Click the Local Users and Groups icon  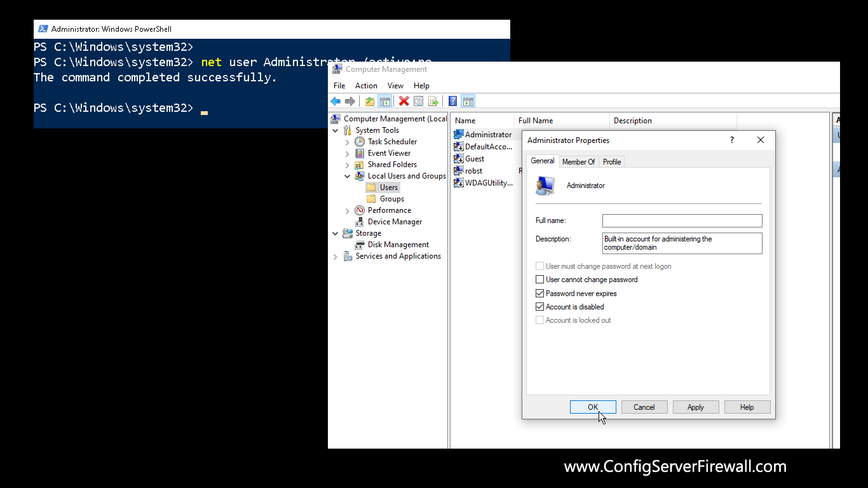click(360, 176)
